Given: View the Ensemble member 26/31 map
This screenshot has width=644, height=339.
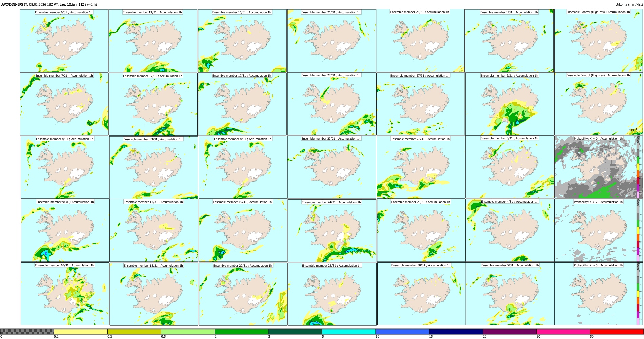Looking at the screenshot, I should [420, 41].
